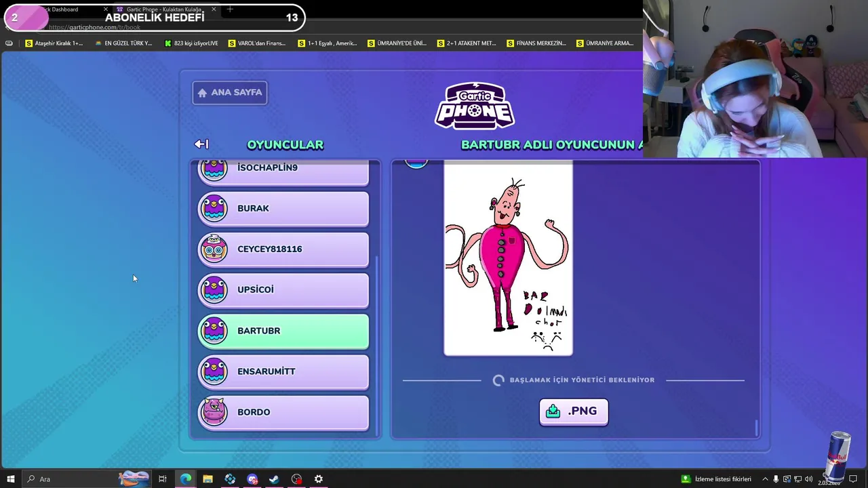
Task: Open 'İzleme listesi fikirleri' taskbar widget
Action: [716, 479]
